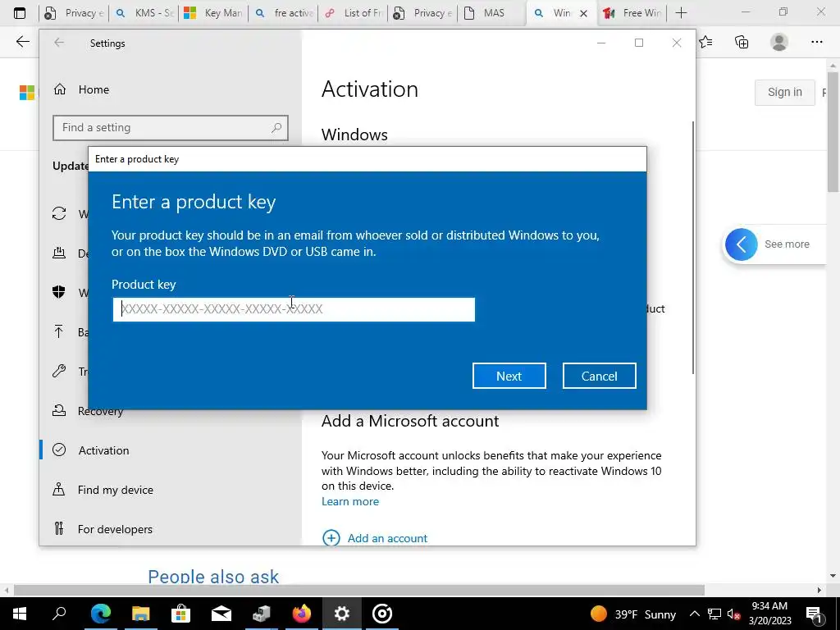Open the Edge Collections icon
840x630 pixels.
point(742,42)
